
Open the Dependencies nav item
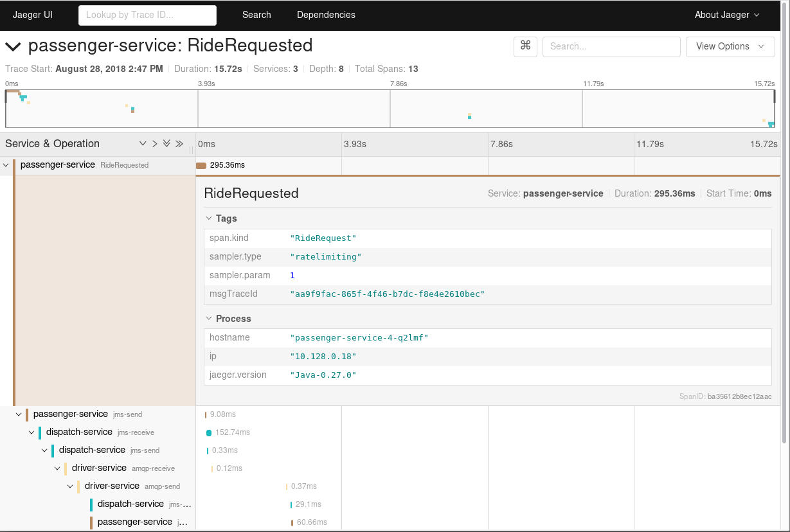(326, 15)
